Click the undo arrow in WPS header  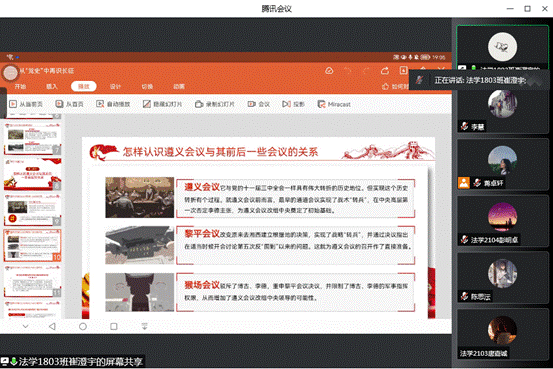pyautogui.click(x=347, y=71)
